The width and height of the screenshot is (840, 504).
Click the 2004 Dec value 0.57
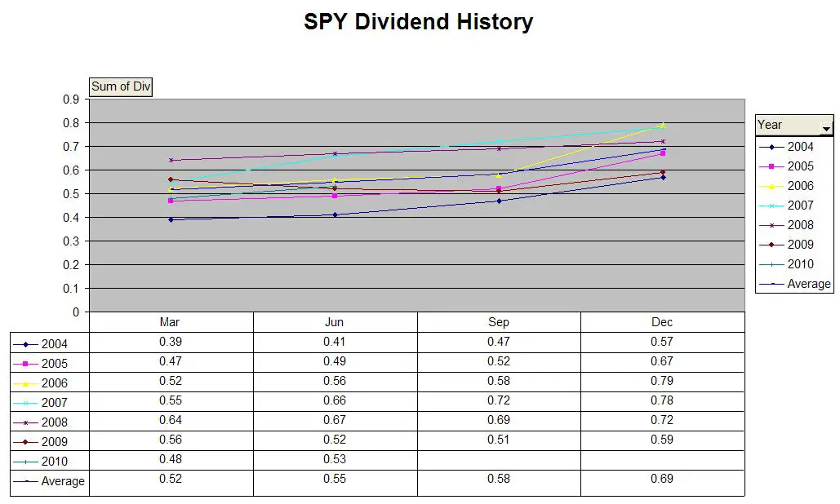pyautogui.click(x=662, y=342)
